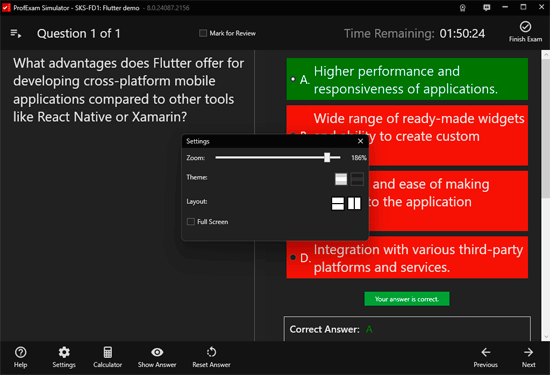The image size is (550, 375).
Task: Open the question list menu icon
Action: 15,34
